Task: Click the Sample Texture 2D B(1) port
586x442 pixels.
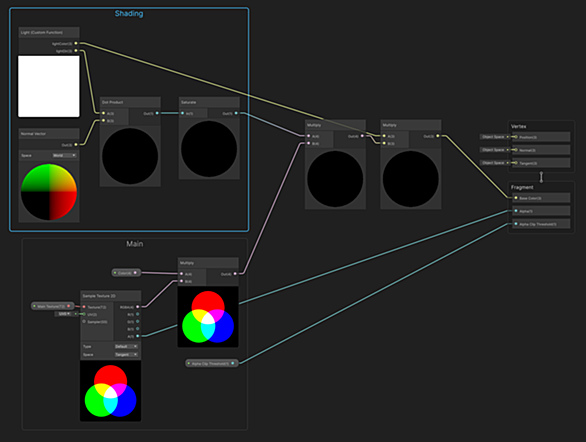Action: (x=138, y=329)
